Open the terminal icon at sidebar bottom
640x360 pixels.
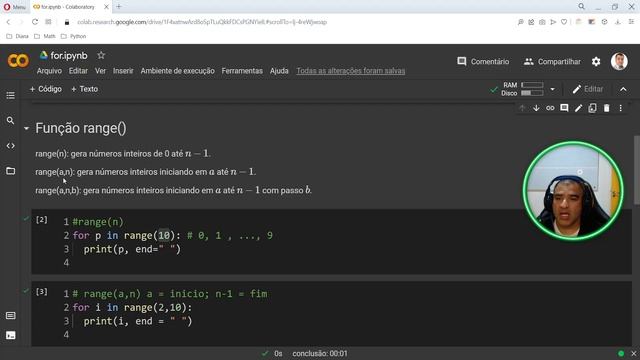[x=11, y=335]
